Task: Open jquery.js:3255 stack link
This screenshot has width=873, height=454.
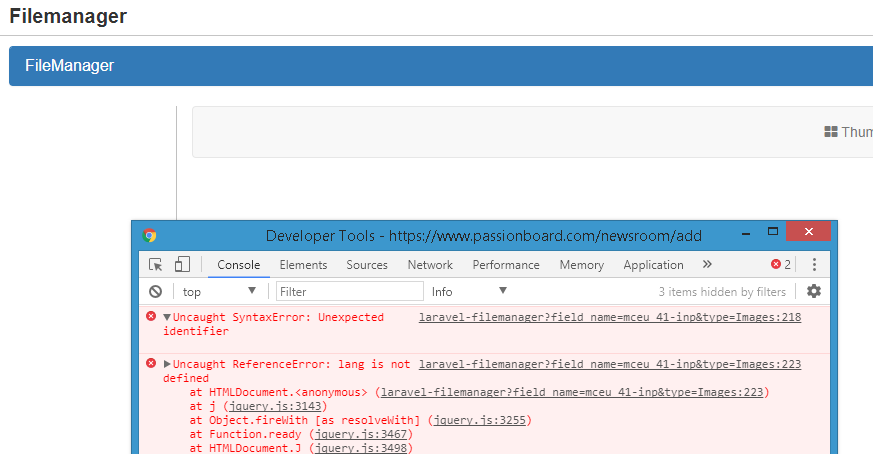Action: 480,420
